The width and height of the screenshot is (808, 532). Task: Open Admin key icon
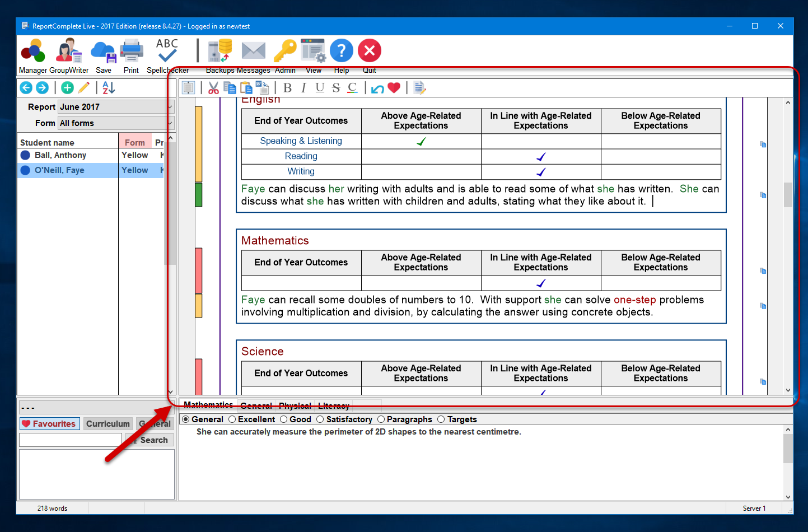pos(284,51)
